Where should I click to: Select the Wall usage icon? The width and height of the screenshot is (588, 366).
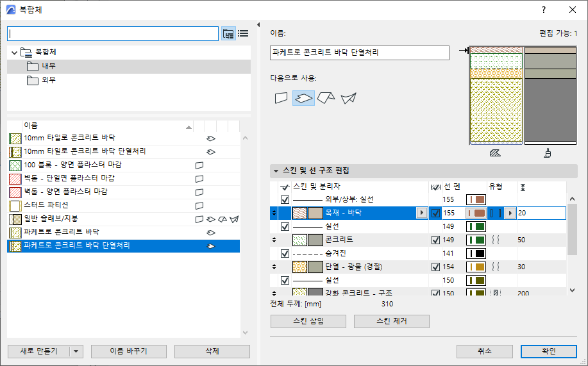[281, 98]
